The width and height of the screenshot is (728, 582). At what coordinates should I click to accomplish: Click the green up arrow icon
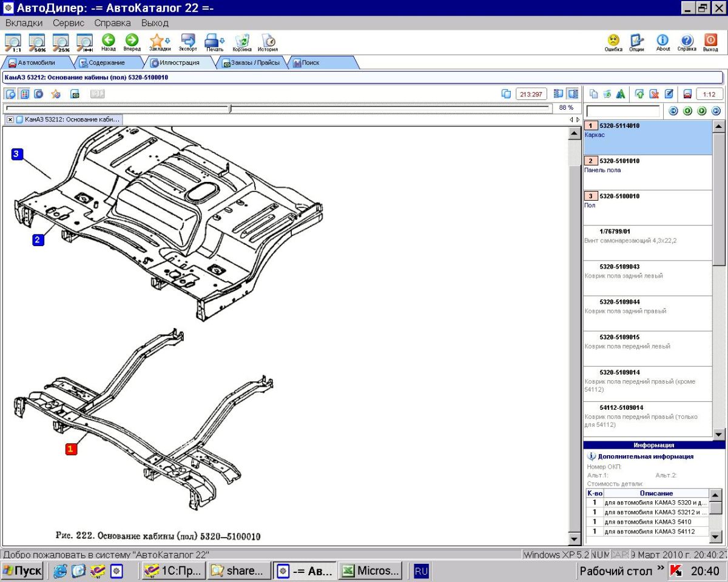pos(639,94)
